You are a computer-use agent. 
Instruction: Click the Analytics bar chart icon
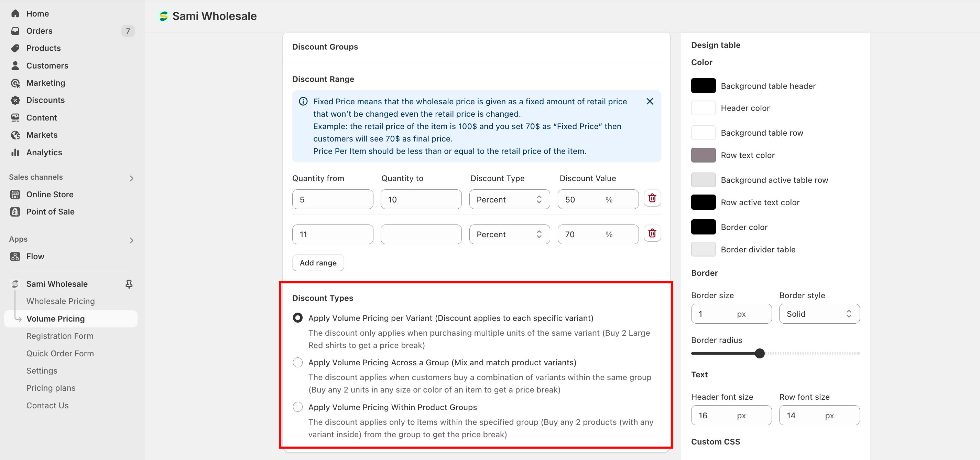click(x=15, y=152)
